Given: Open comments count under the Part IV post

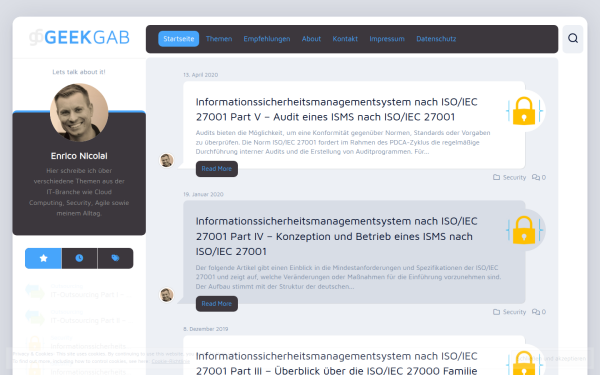Looking at the screenshot, I should coord(539,312).
